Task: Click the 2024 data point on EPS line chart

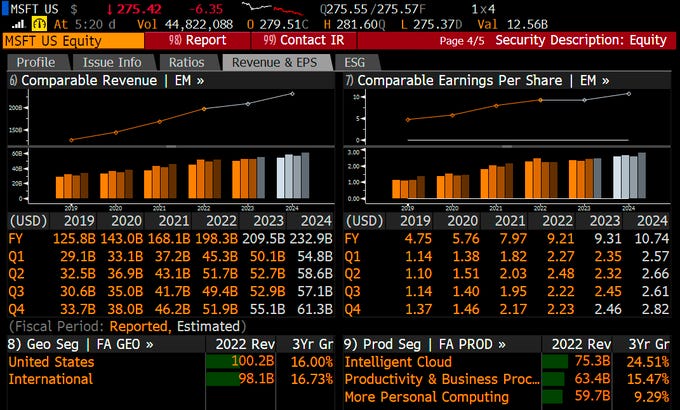Action: [x=629, y=94]
